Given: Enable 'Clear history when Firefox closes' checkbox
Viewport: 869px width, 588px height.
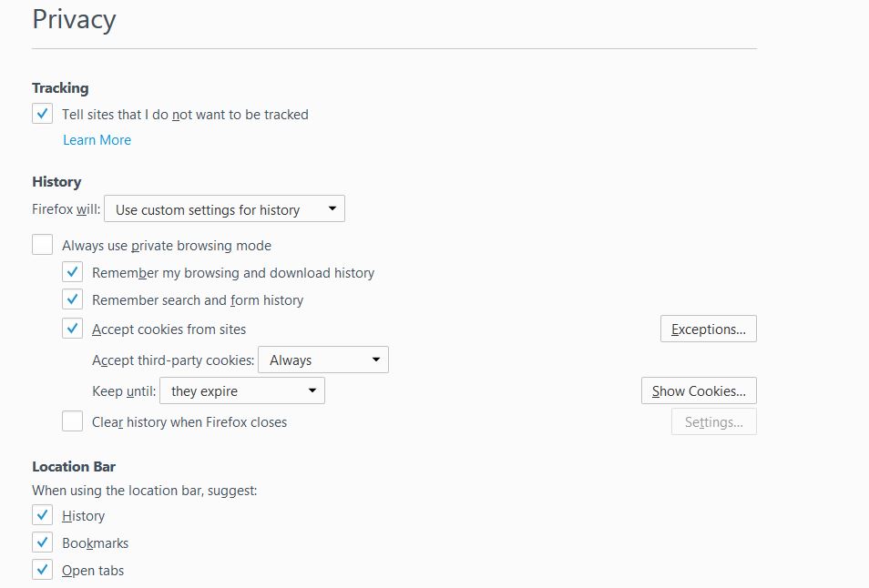Looking at the screenshot, I should pos(72,421).
